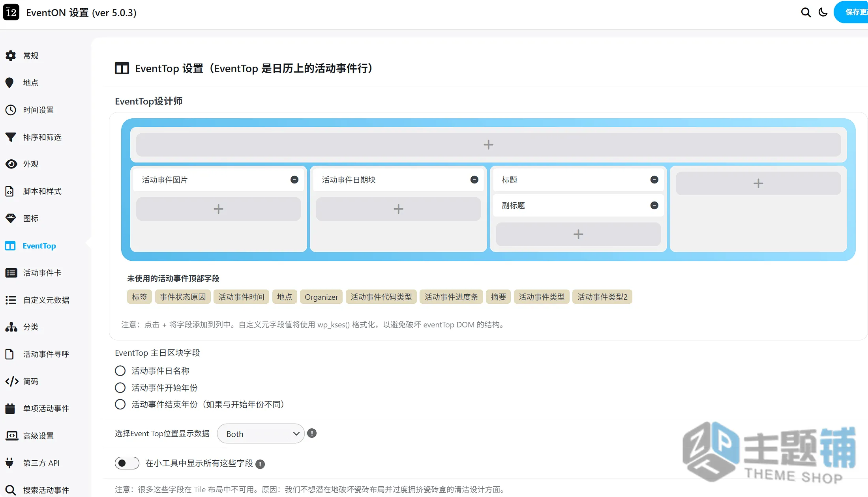Click the 单项活动事件 calendar icon
Image resolution: width=868 pixels, height=497 pixels.
[x=10, y=408]
